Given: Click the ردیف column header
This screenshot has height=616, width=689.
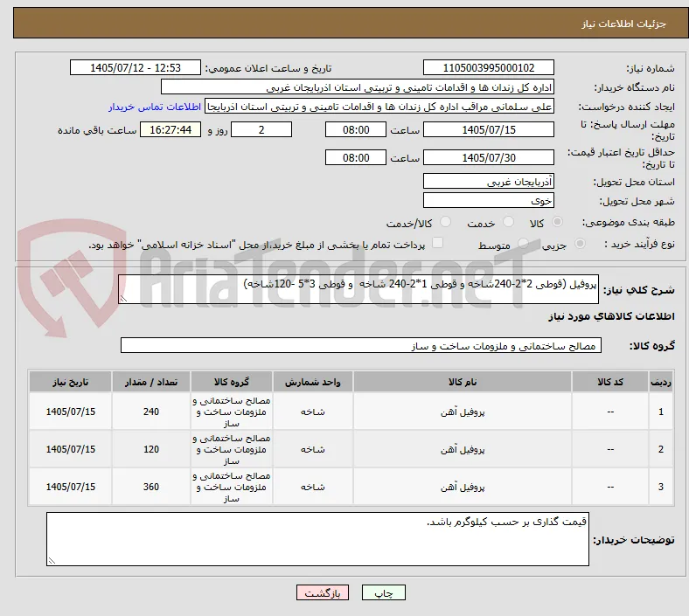Looking at the screenshot, I should pos(660,382).
